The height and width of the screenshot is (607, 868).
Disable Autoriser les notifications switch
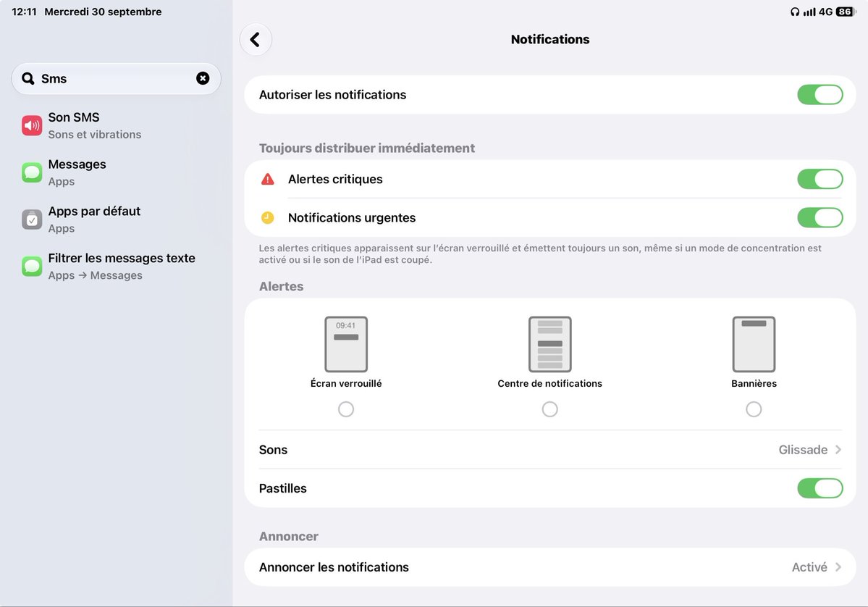[819, 95]
